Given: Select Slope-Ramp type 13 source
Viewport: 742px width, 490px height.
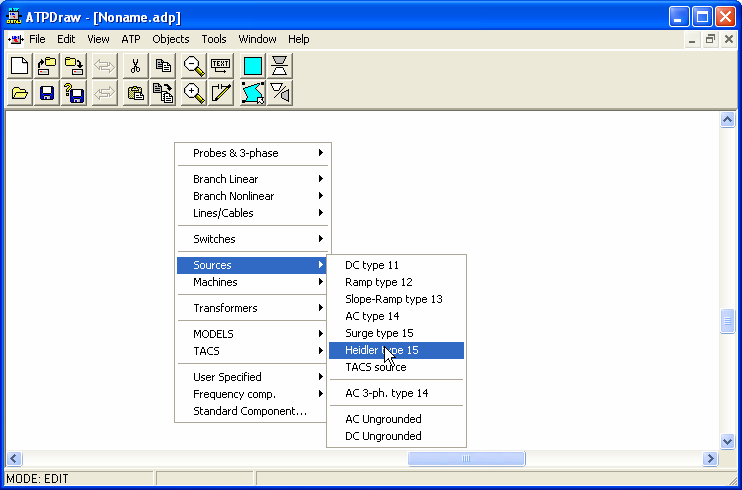Looking at the screenshot, I should (x=397, y=299).
